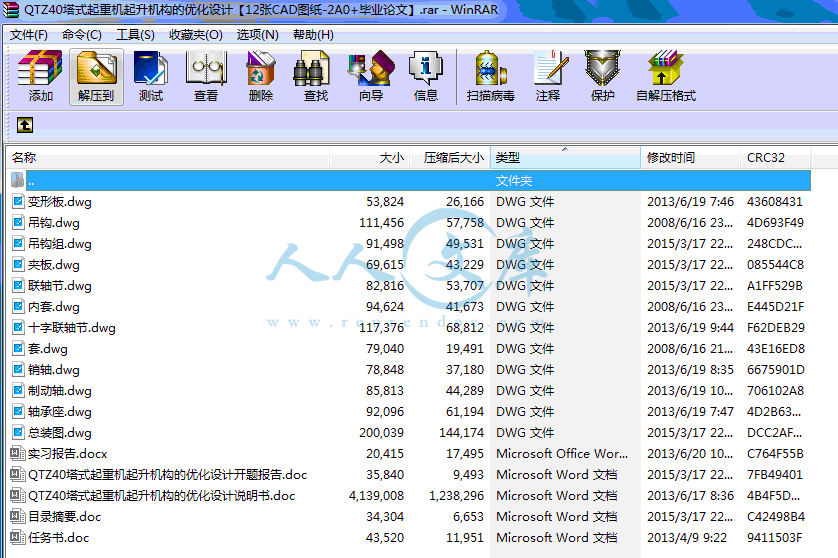Click the WinRAR title bar app icon
The image size is (838, 558).
point(11,10)
